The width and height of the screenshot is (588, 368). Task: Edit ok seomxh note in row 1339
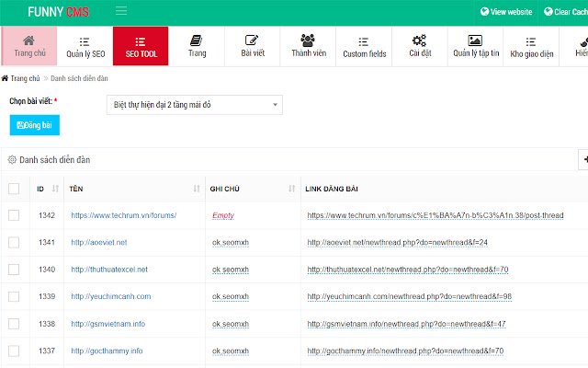pyautogui.click(x=231, y=296)
